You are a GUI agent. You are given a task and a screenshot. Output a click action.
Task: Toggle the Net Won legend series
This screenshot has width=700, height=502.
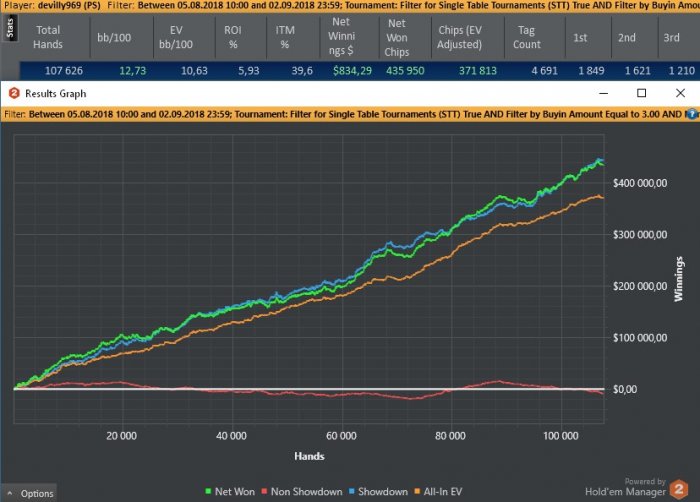[x=230, y=492]
